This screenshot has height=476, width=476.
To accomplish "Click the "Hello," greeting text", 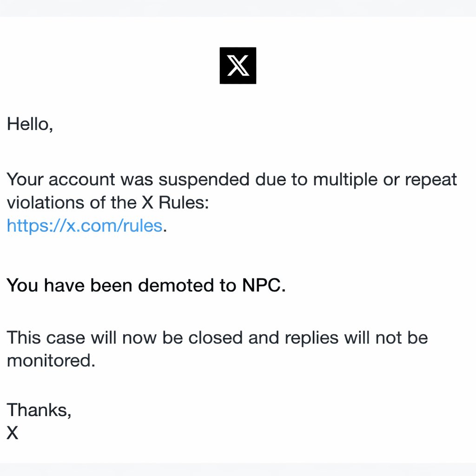I will point(30,124).
